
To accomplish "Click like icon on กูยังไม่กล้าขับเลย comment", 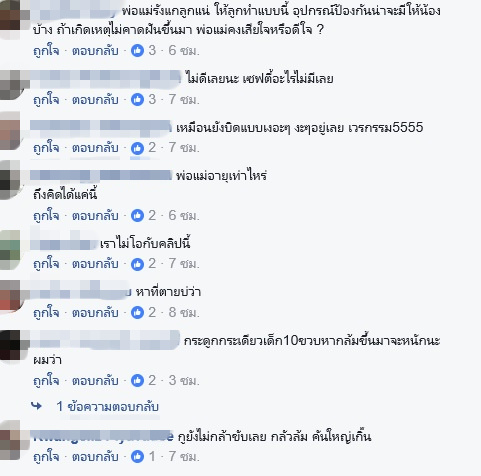I will [137, 456].
